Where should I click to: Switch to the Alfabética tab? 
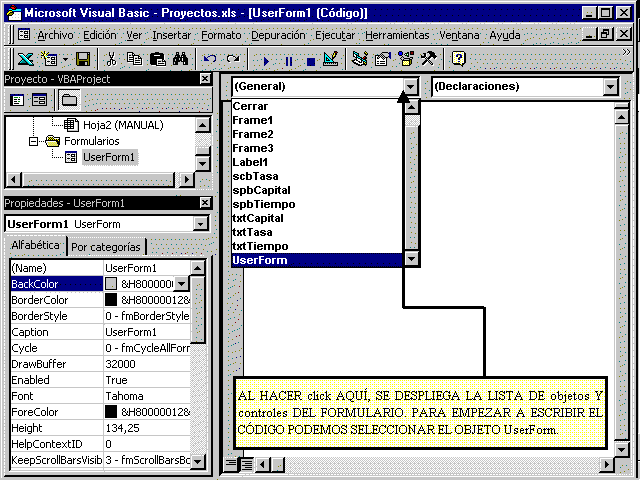pyautogui.click(x=35, y=245)
